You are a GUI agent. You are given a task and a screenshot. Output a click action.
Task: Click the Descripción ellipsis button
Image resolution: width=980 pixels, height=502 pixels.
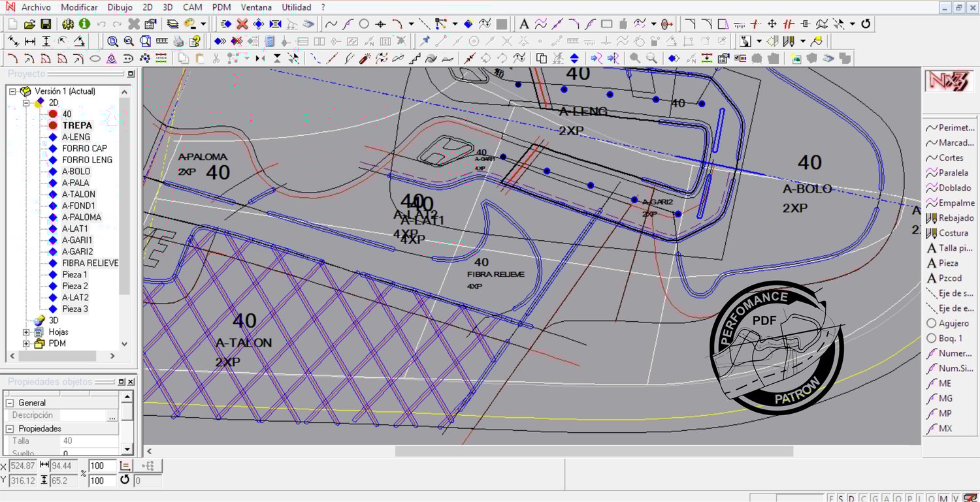click(x=112, y=416)
